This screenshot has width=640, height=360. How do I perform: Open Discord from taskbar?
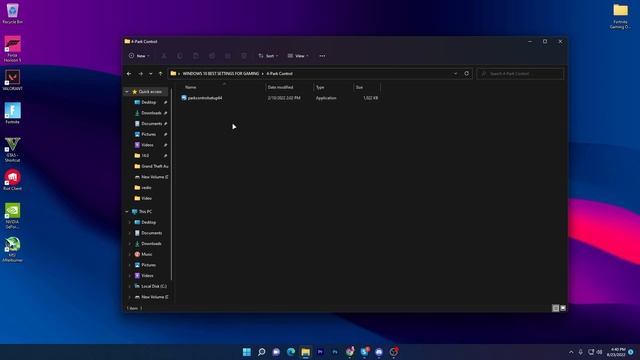379,352
